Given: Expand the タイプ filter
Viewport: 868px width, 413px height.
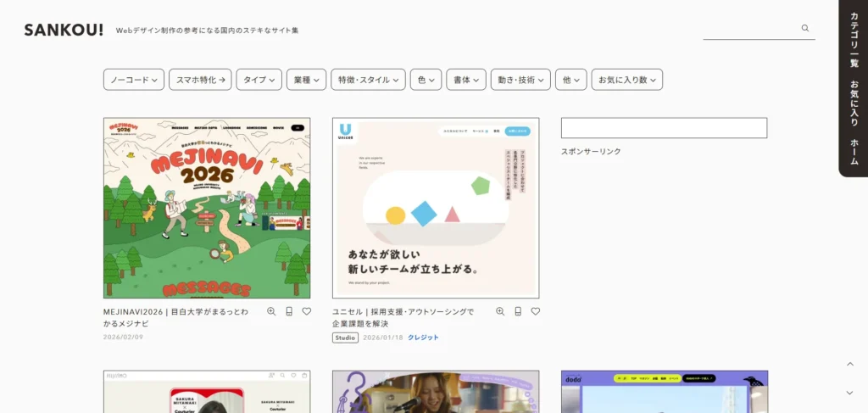Looking at the screenshot, I should (259, 80).
